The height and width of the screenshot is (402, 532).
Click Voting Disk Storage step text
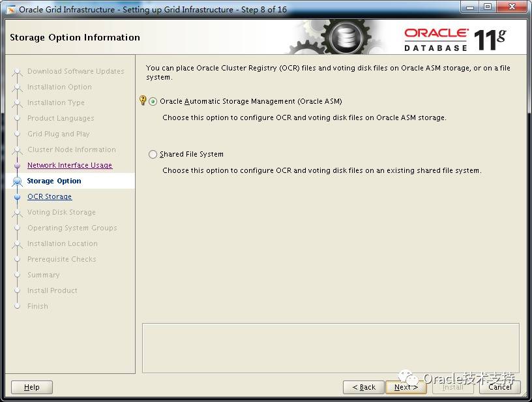61,212
